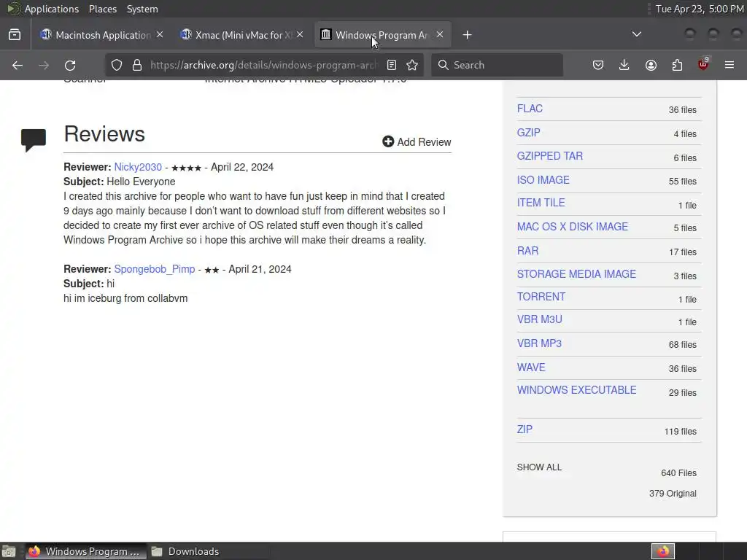Click the 379 Original count text
Viewport: 747px width, 560px height.
(673, 494)
